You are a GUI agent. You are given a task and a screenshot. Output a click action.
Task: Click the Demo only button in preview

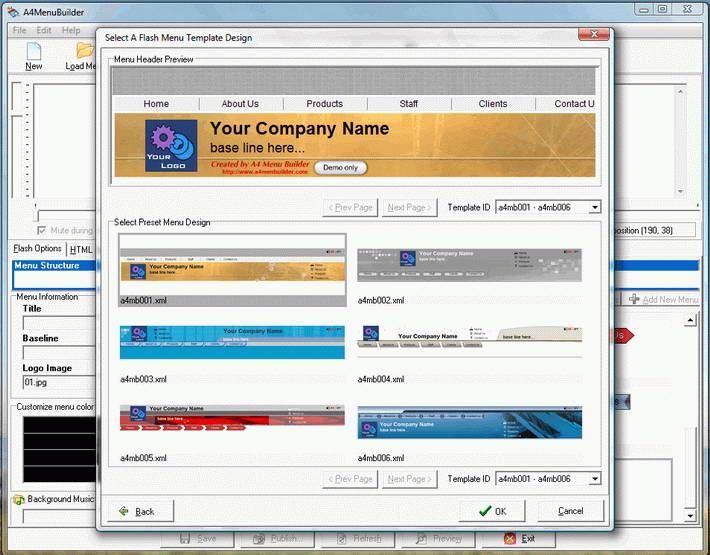click(341, 167)
